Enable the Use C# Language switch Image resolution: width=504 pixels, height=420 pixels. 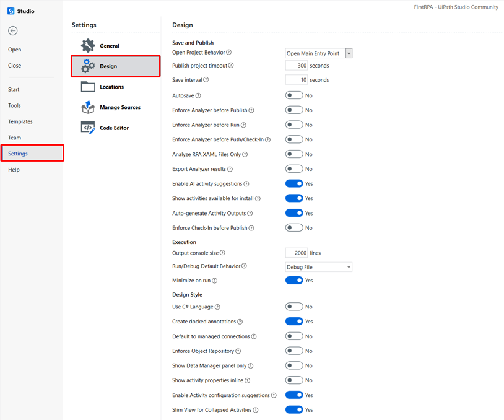click(294, 307)
